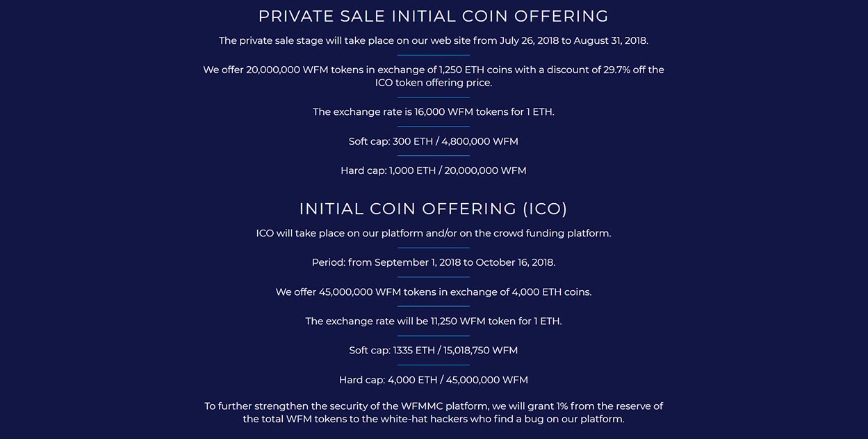
Task: Click the ICO period September to October line
Action: (x=434, y=262)
